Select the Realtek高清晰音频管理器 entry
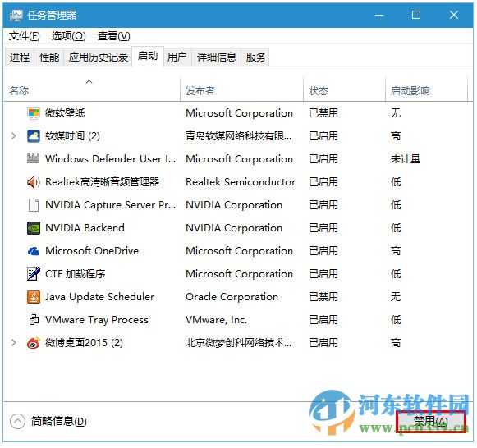Image resolution: width=477 pixels, height=448 pixels. (x=102, y=182)
